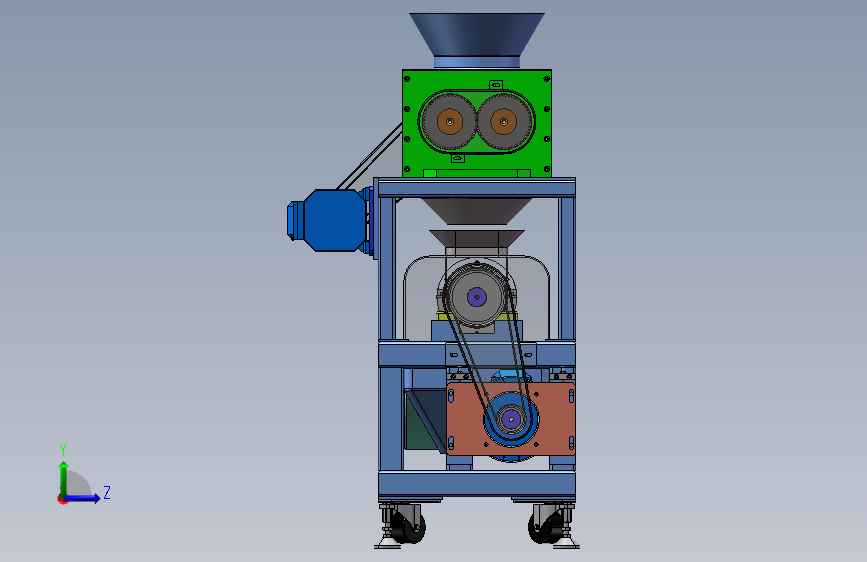The image size is (867, 562).
Task: Select the bottom frame crossbeam above the casters
Action: (x=477, y=485)
